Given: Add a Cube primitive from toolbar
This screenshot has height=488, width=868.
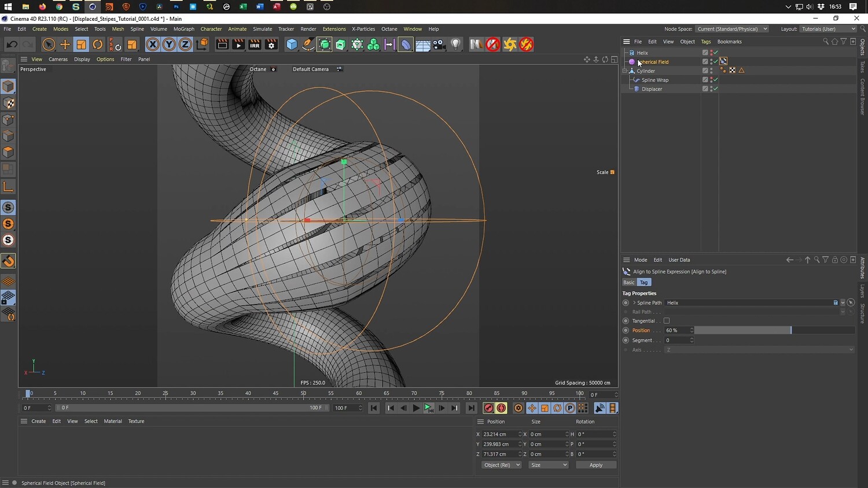Looking at the screenshot, I should [292, 45].
